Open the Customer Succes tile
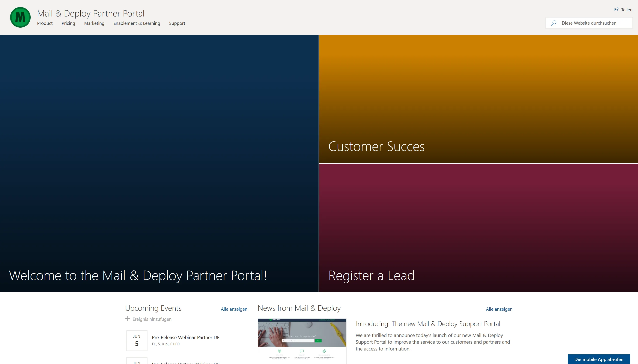638x364 pixels. [478, 99]
